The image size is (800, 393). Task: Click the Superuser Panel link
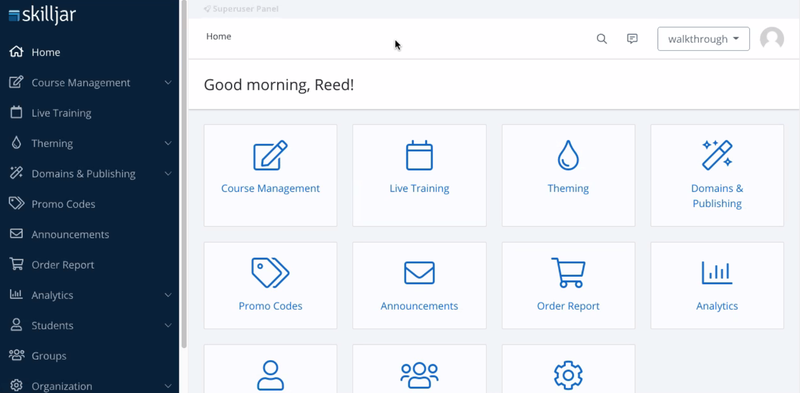click(241, 9)
